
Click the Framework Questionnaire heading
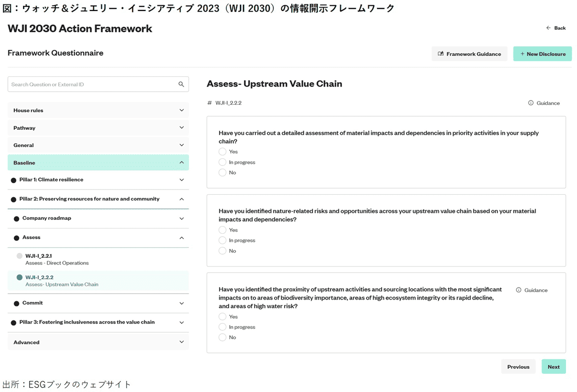coord(55,53)
